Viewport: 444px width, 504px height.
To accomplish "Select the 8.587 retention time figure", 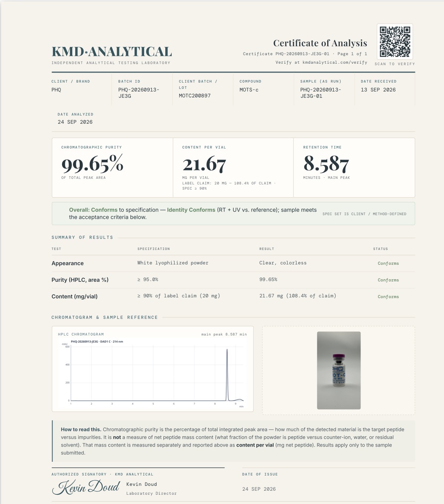I will point(326,163).
